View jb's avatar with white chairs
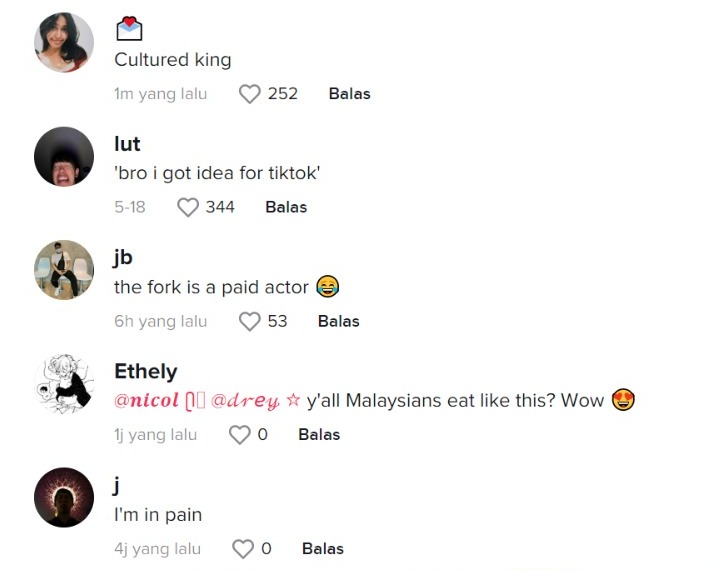This screenshot has width=728, height=570. click(64, 270)
